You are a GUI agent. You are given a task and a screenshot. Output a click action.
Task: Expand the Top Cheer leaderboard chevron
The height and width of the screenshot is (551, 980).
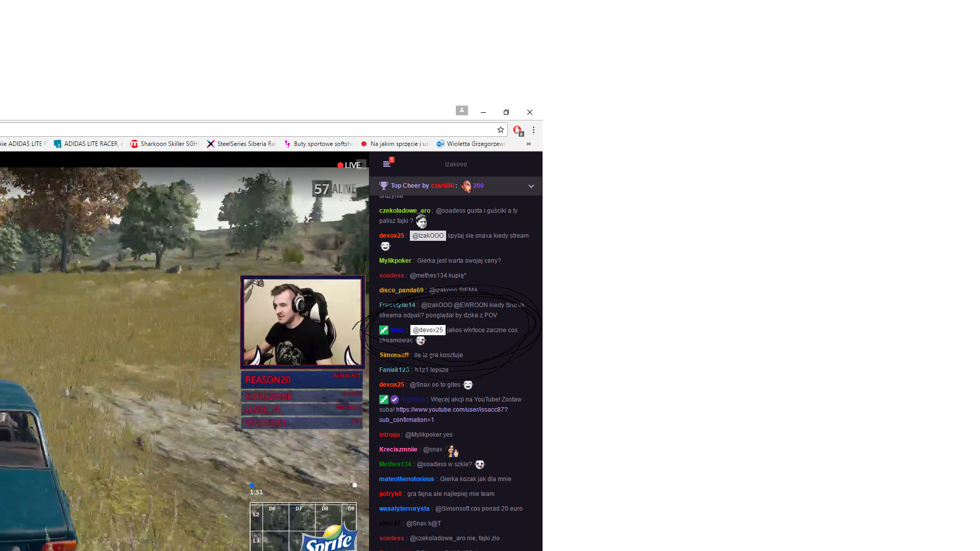coord(531,186)
